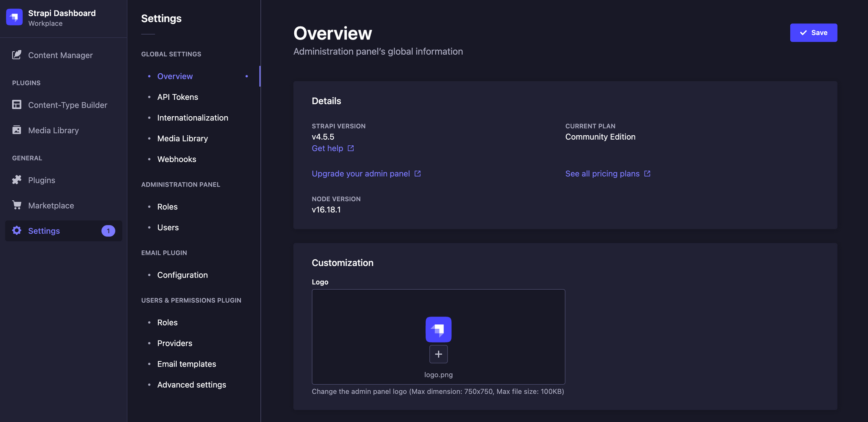Screen dimensions: 868x422
Task: Select the Content-Type Builder icon
Action: click(16, 105)
